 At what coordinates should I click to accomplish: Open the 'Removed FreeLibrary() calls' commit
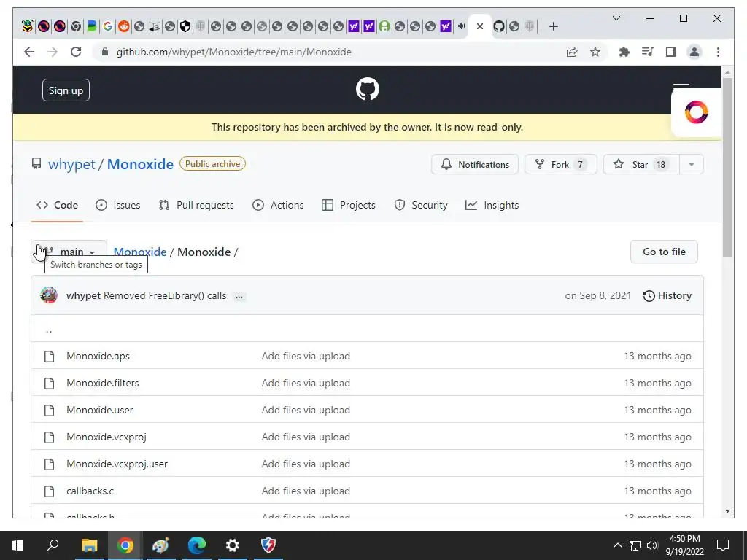[x=165, y=296]
